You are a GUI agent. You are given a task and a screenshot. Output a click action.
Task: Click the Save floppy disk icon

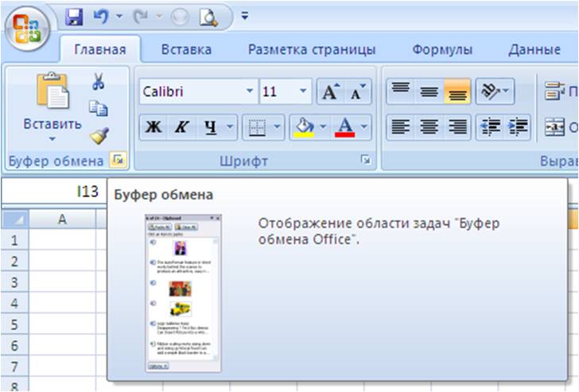[x=74, y=15]
